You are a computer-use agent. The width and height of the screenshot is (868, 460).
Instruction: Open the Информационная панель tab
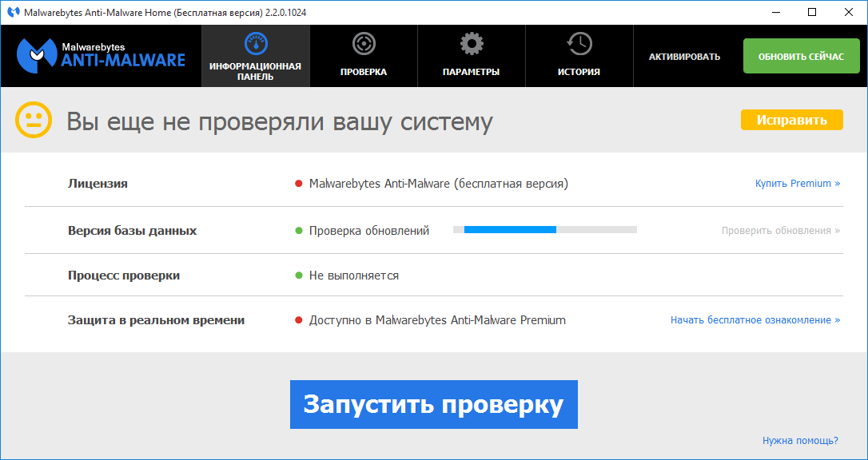(255, 56)
